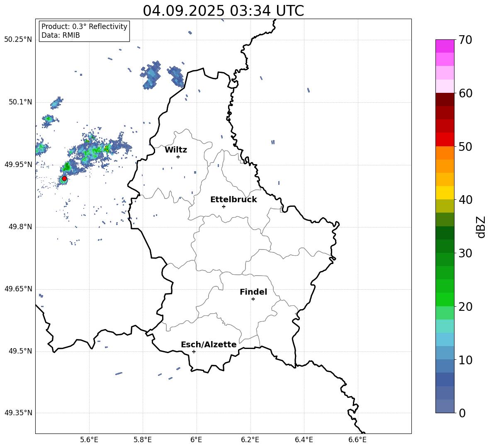This screenshot has width=491, height=448.
Task: Click the 6.6°E longitude label
Action: (x=357, y=440)
